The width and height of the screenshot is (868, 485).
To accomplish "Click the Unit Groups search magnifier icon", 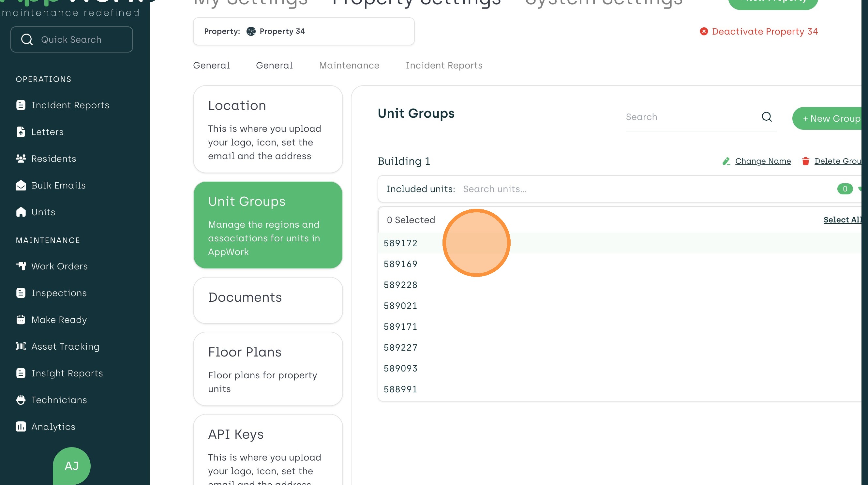I will coord(767,117).
